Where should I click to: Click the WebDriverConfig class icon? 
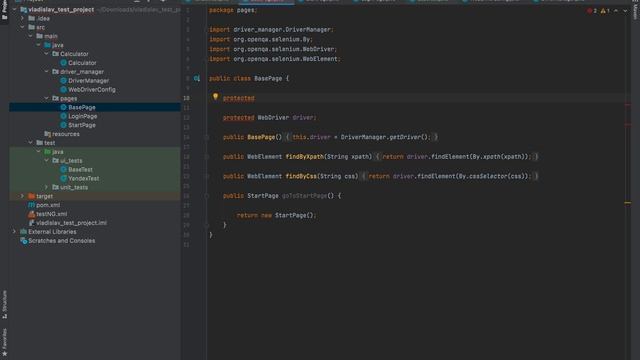(63, 89)
